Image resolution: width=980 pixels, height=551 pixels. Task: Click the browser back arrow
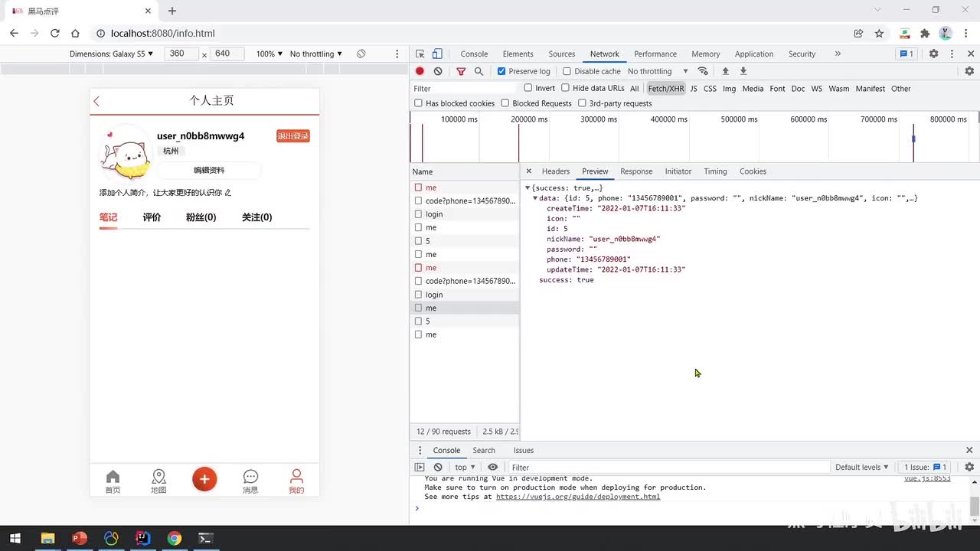click(14, 33)
